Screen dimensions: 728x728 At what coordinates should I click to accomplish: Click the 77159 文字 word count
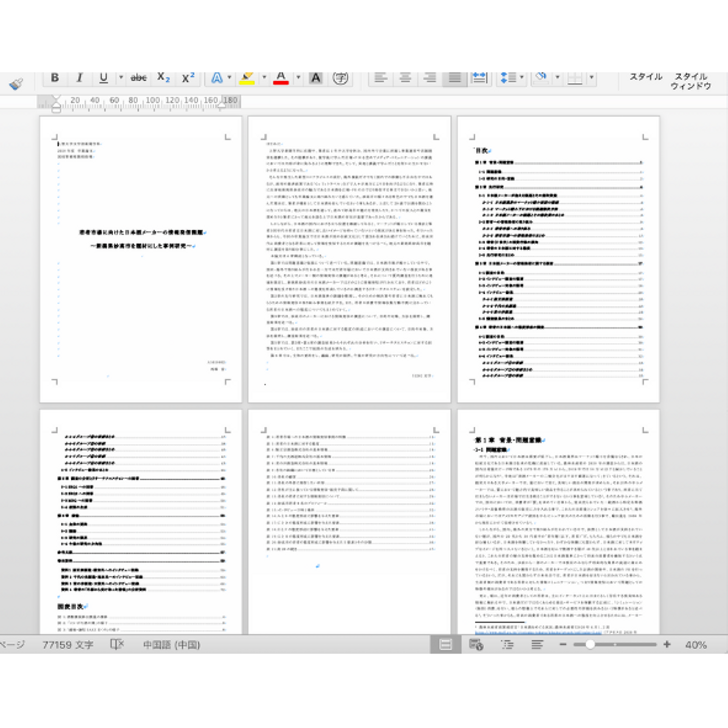point(68,645)
